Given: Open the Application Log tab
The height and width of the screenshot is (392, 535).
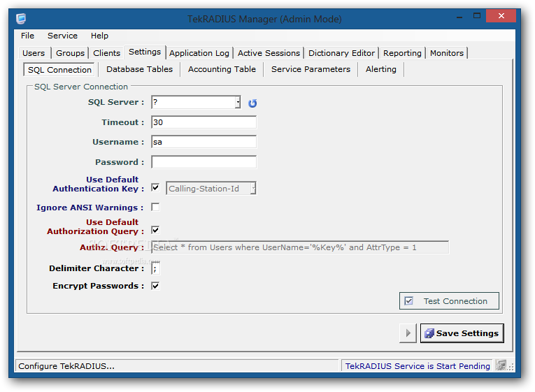Looking at the screenshot, I should click(199, 53).
